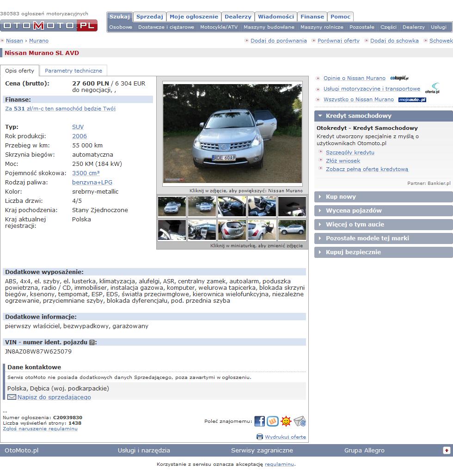Open the Sprzedaj tab
The width and height of the screenshot is (453, 476).
click(150, 17)
